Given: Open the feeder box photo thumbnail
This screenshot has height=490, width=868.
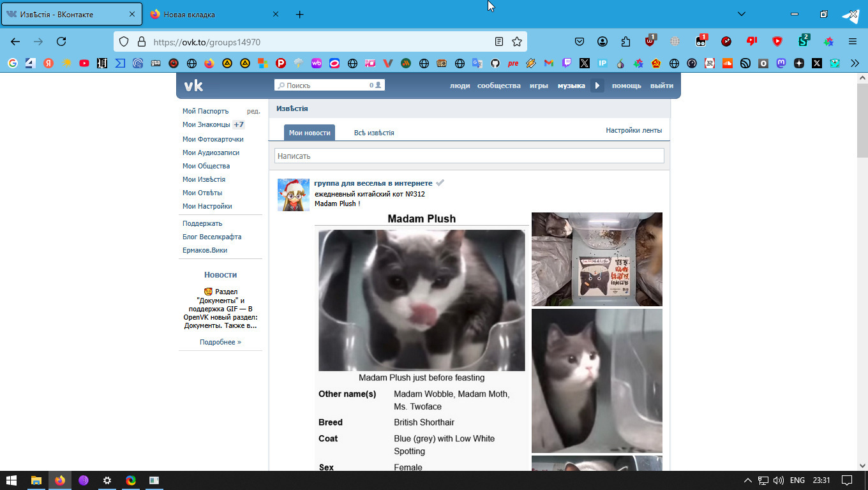Looking at the screenshot, I should click(597, 259).
